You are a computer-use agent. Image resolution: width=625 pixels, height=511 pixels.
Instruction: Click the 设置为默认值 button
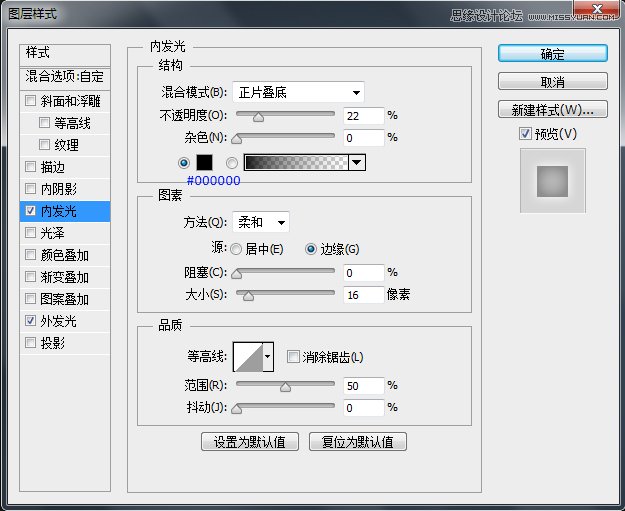250,441
